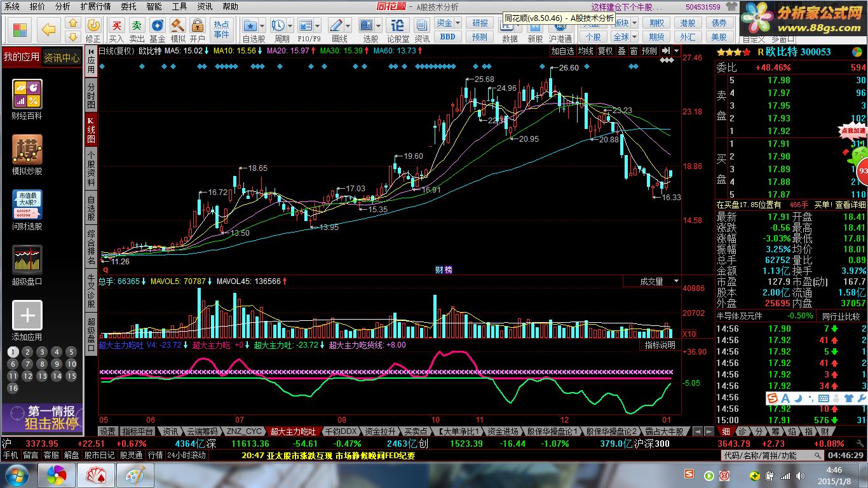Click the 选股 stock screener icon
The image size is (868, 488).
pyautogui.click(x=367, y=25)
